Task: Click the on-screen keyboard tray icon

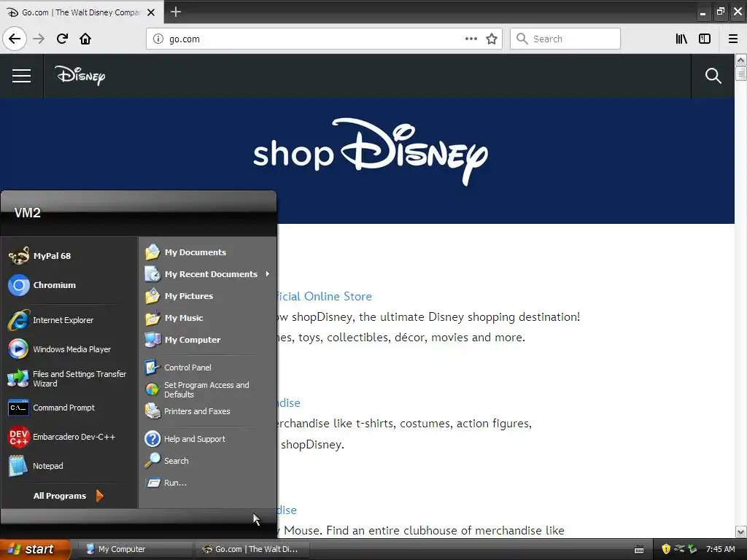Action: point(639,550)
